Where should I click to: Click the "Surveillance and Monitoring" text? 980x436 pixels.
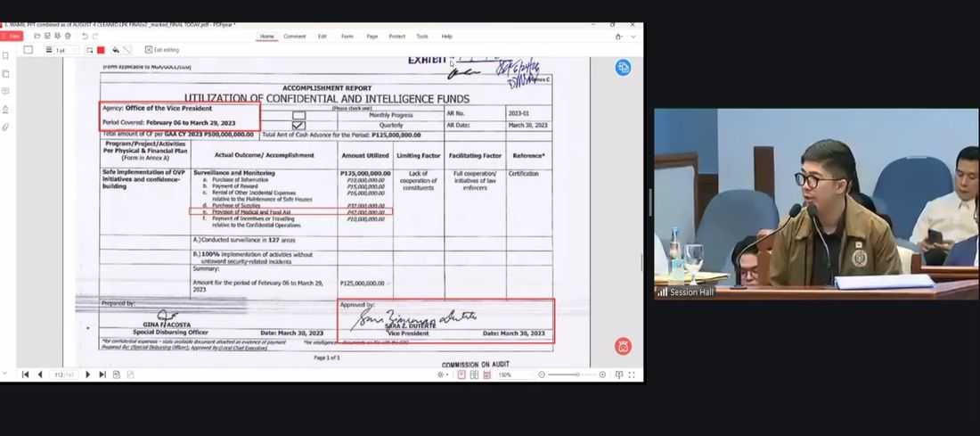233,173
